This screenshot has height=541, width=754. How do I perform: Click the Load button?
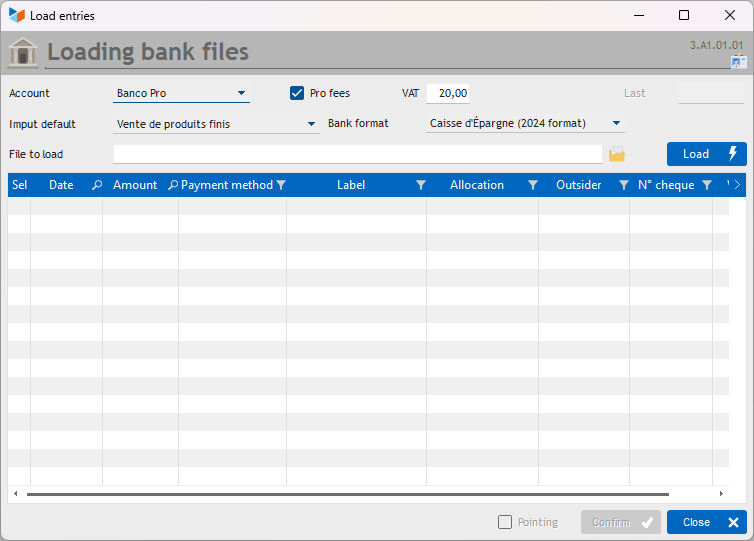706,154
